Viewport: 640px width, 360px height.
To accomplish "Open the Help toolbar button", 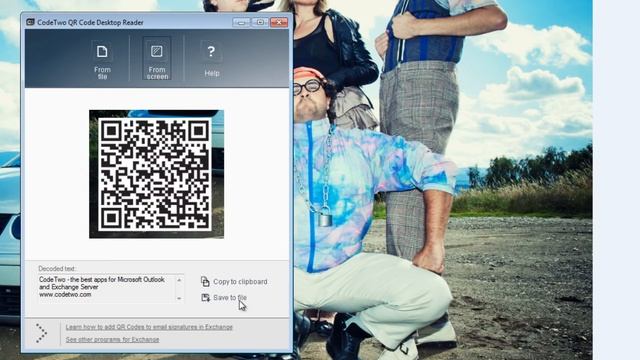I will tap(211, 60).
